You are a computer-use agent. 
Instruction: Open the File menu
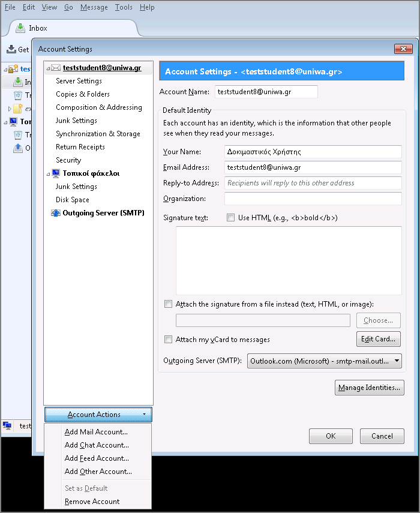10,7
